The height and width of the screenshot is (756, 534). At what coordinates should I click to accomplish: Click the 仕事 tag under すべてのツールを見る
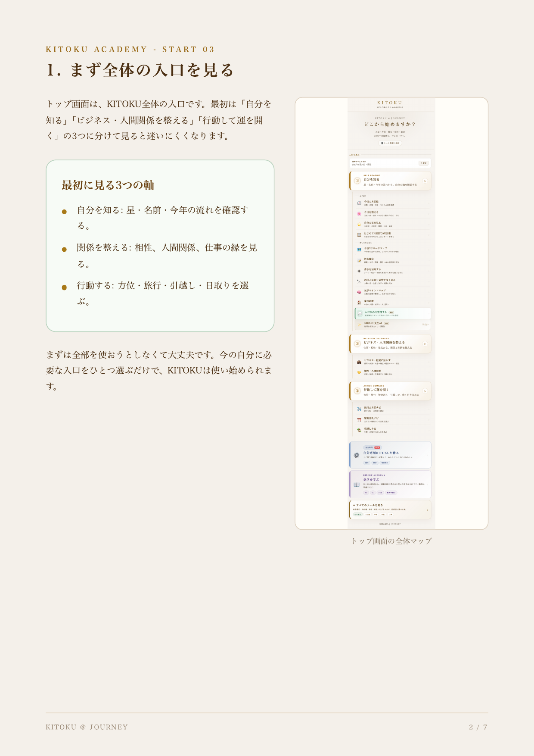tap(390, 514)
